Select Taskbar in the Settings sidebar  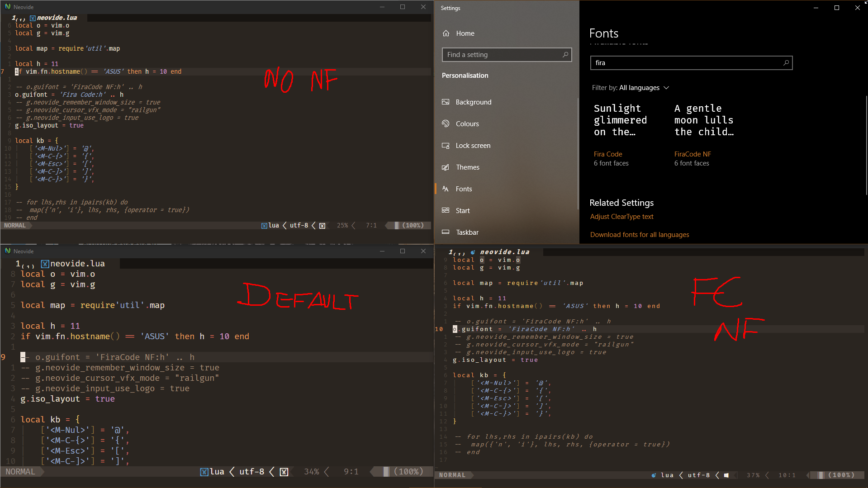click(x=446, y=232)
